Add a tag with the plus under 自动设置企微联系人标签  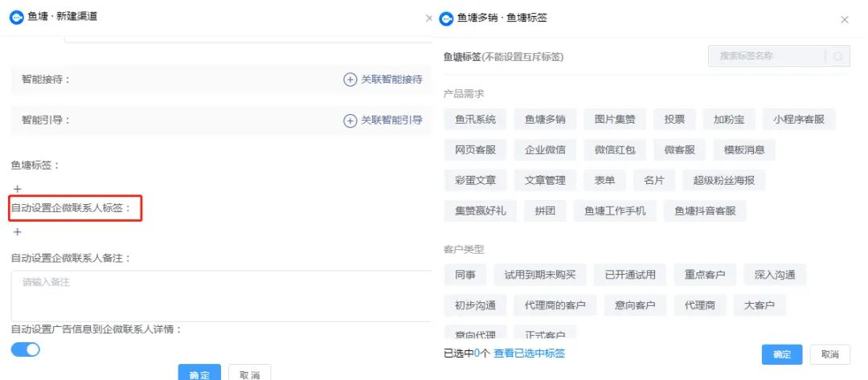(17, 231)
